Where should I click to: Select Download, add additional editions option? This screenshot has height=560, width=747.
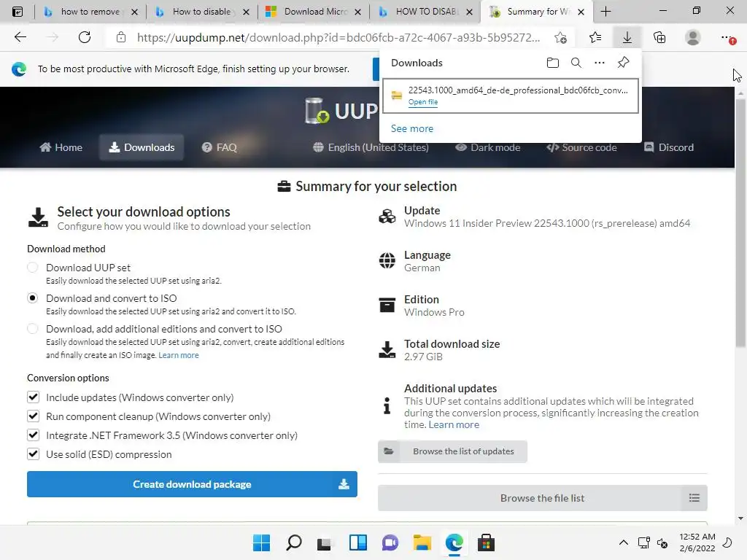(32, 329)
